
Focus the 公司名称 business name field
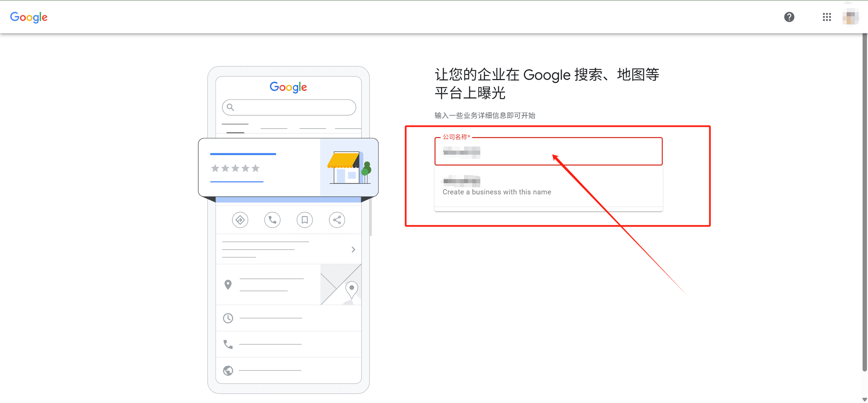click(548, 151)
